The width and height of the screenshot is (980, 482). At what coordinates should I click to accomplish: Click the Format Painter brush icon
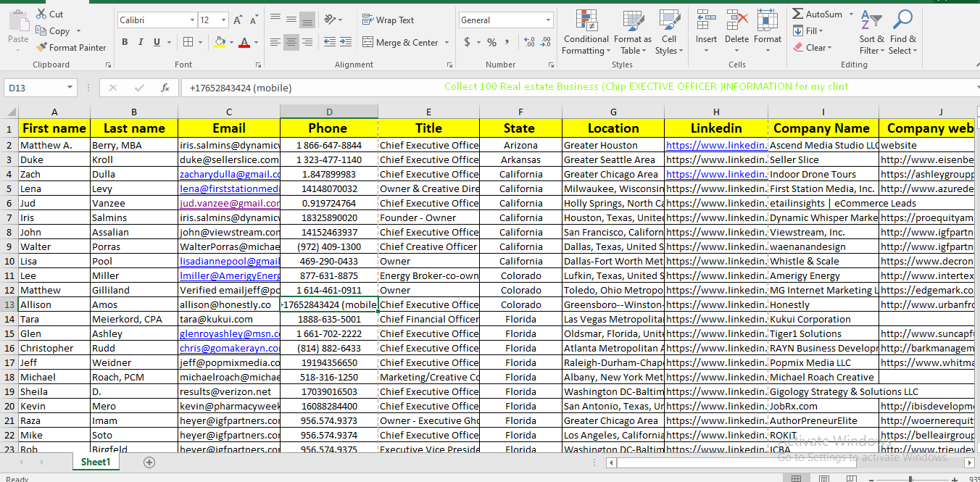(x=41, y=48)
